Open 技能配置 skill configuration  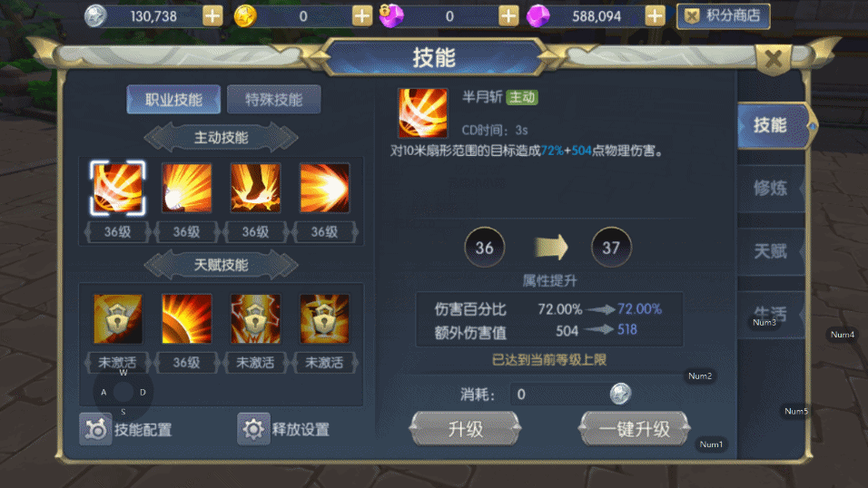pos(125,429)
